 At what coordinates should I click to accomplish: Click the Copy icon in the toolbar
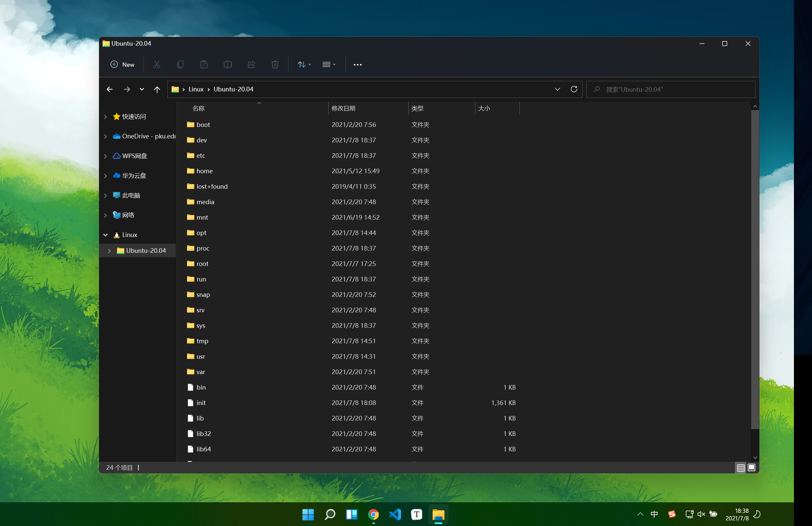(x=180, y=64)
